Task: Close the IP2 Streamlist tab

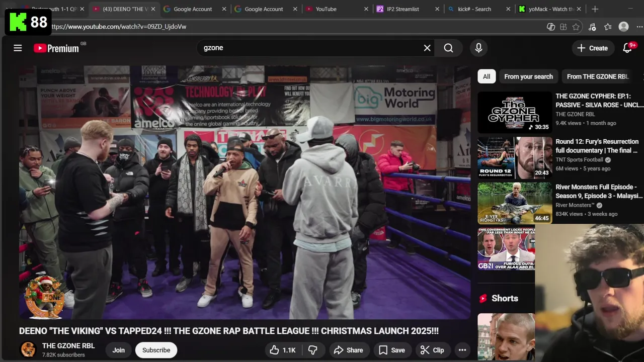Action: click(x=437, y=9)
